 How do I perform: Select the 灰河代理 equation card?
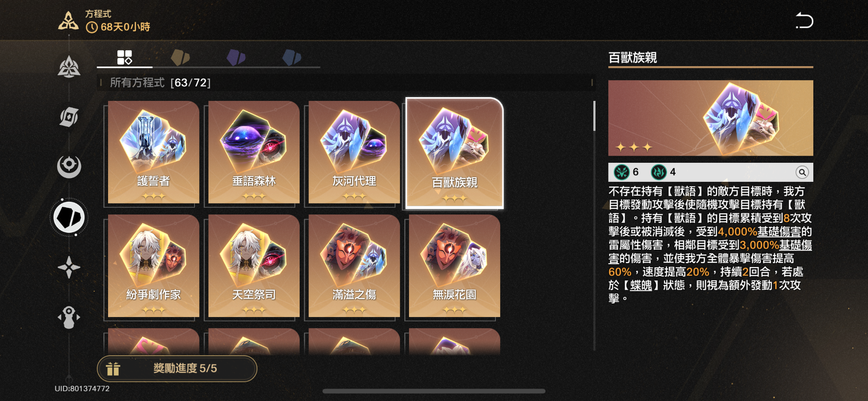354,152
